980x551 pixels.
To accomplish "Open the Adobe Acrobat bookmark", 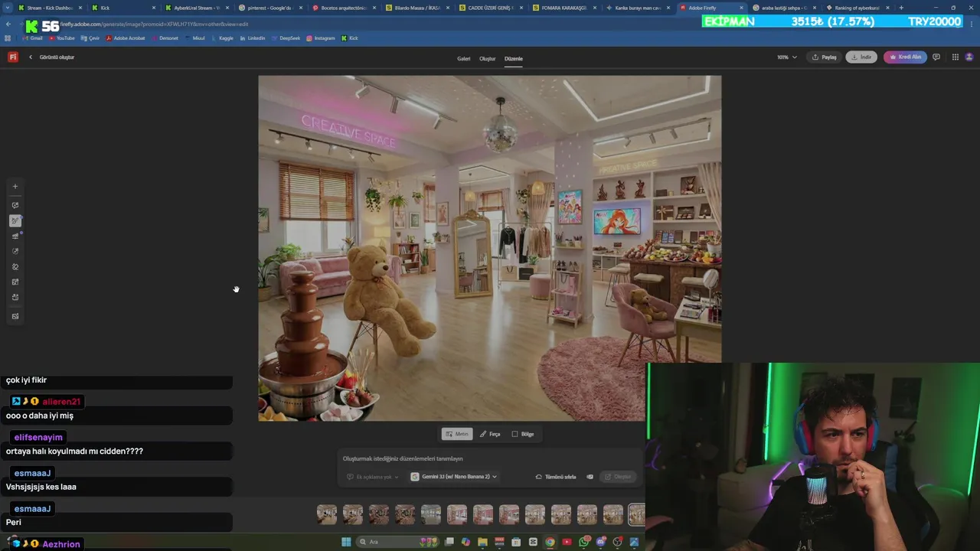I will (x=126, y=38).
